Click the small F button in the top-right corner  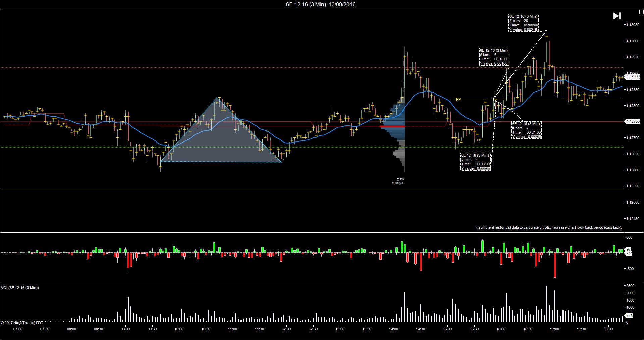click(641, 12)
